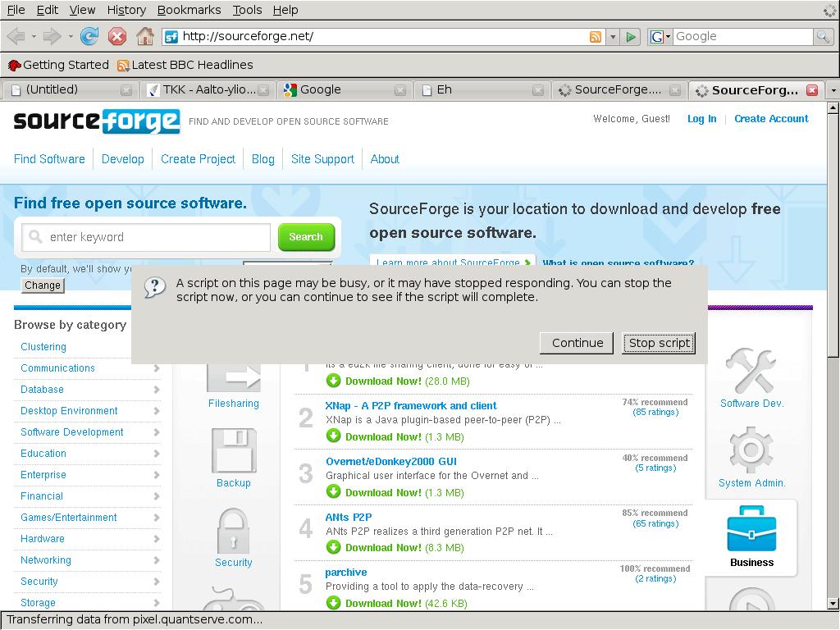Click the vertical scrollbar down arrow
Screen dimensions: 840x630
[x=833, y=605]
